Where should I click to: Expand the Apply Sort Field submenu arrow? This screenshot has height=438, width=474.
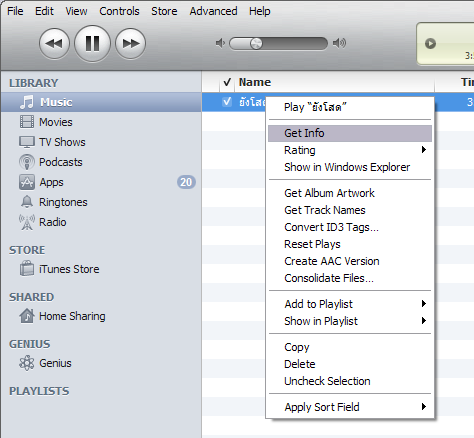(424, 406)
